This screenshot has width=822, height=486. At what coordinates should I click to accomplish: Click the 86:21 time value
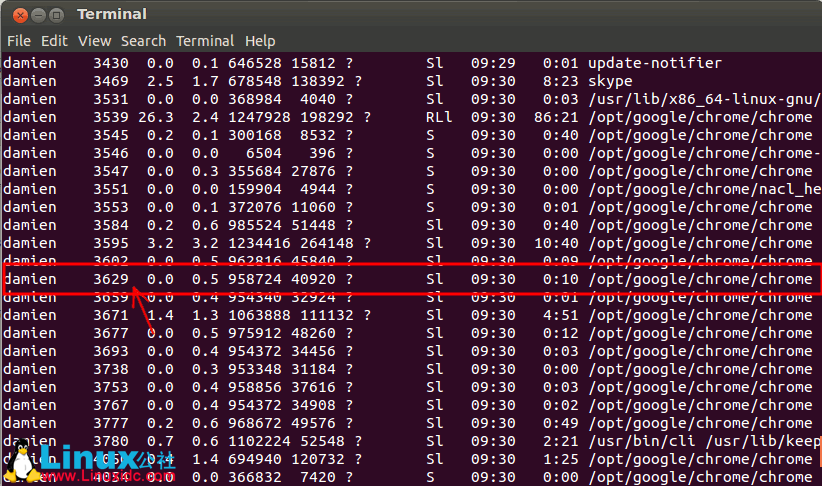point(556,117)
